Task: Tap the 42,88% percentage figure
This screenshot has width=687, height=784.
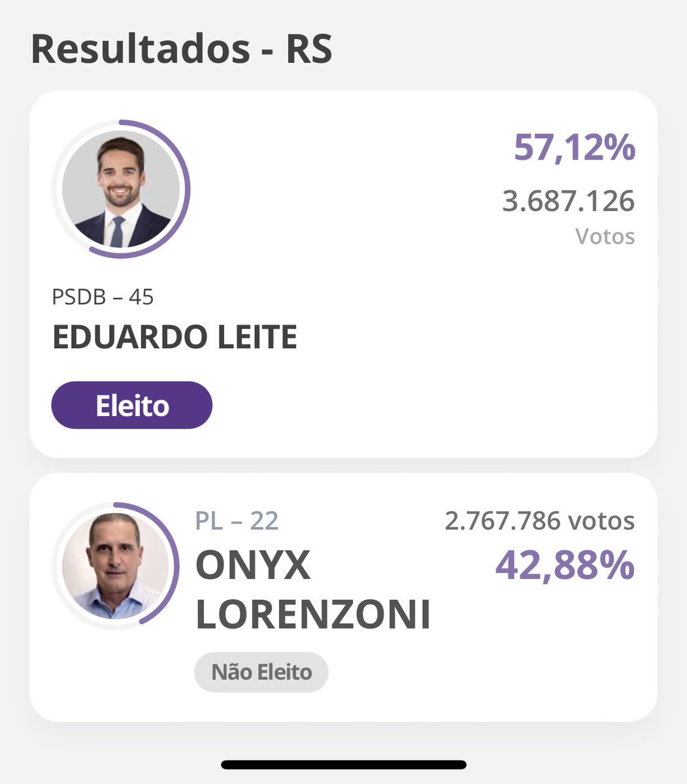Action: pos(565,566)
